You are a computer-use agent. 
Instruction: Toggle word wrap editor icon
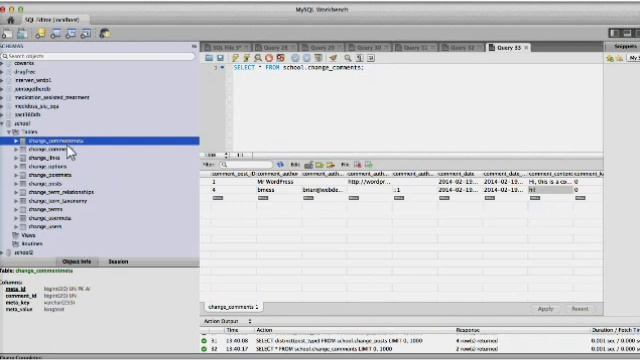[371, 58]
